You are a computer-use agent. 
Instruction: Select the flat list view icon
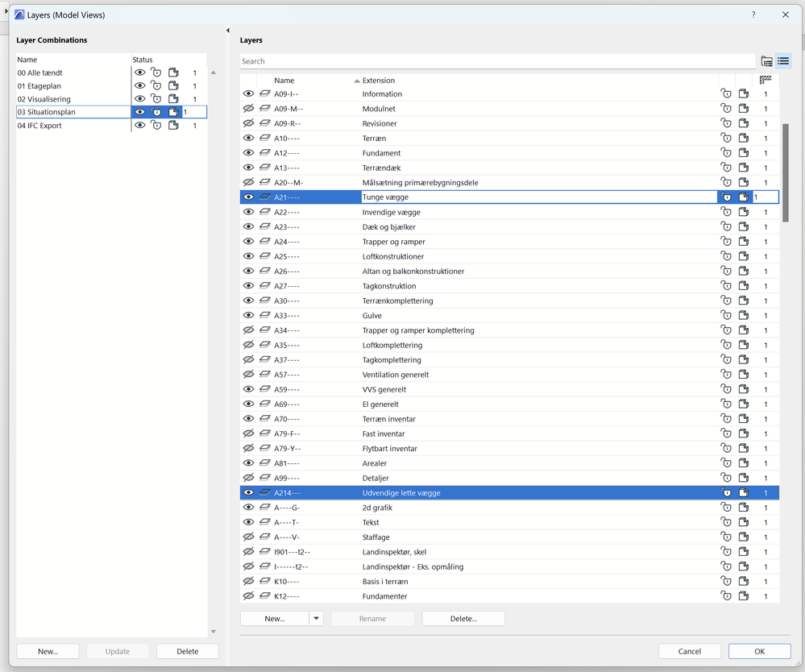point(782,60)
